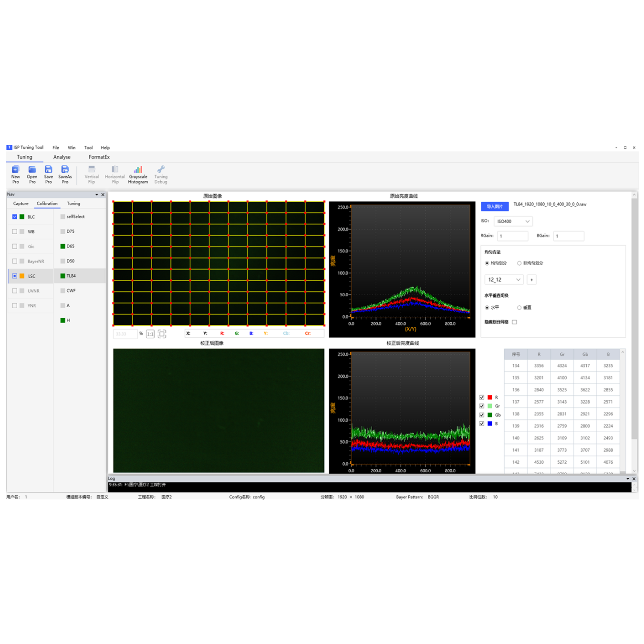Click the fit-to-window icon below image

pos(162,334)
